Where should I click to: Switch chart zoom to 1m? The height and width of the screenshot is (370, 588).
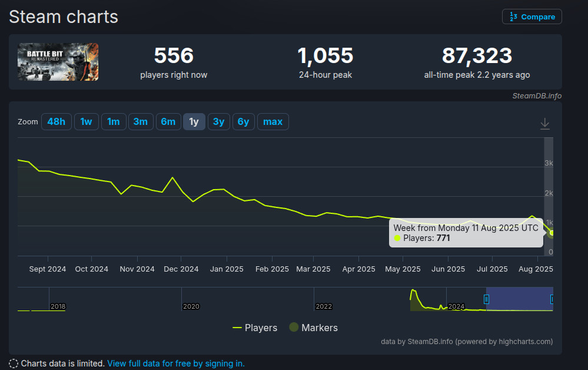(114, 121)
